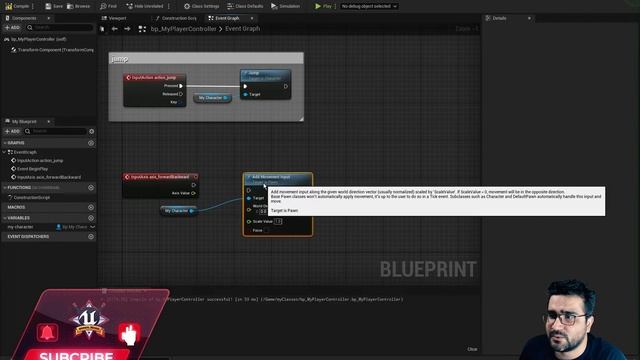Select My Character node in jump comment
This screenshot has height=360, width=640.
pyautogui.click(x=213, y=98)
